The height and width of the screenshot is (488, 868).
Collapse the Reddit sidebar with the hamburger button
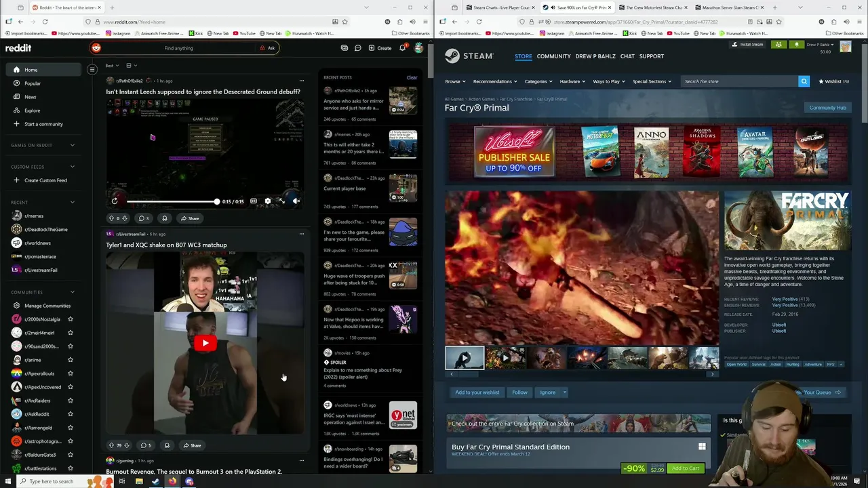tap(92, 69)
